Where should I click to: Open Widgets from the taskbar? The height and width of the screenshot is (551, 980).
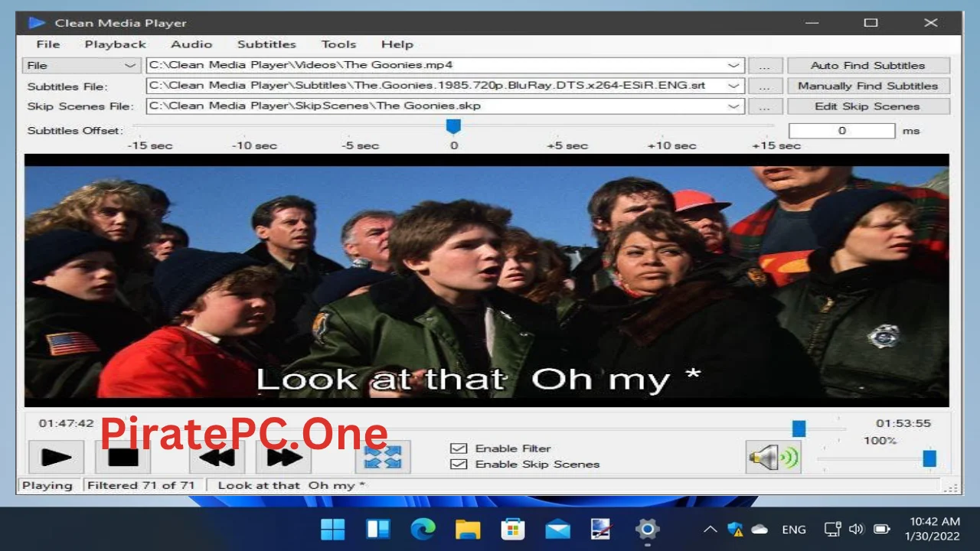pos(377,529)
